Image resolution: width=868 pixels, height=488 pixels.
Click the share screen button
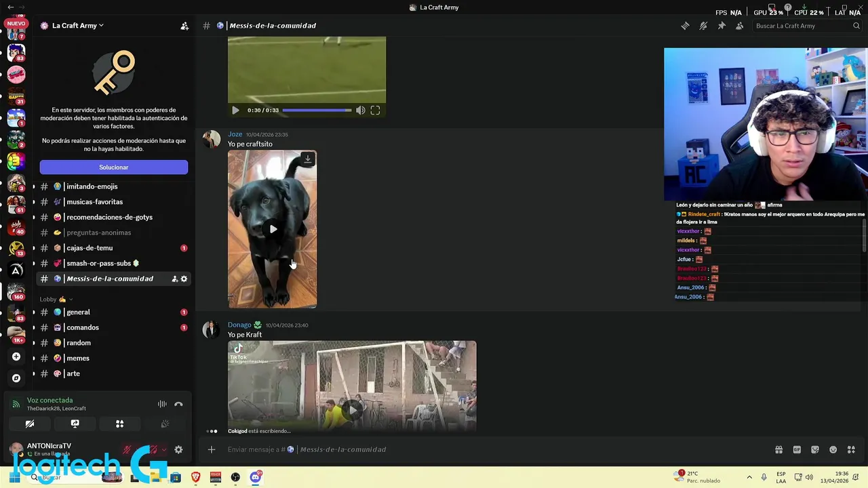tap(75, 424)
